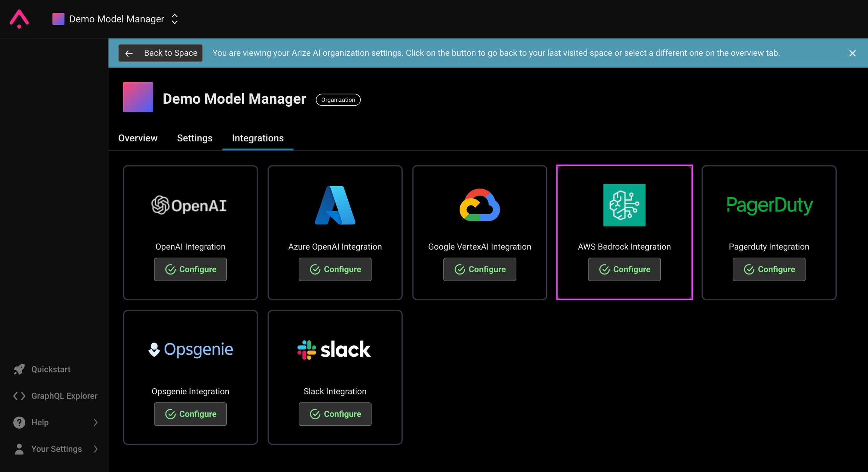This screenshot has width=868, height=472.
Task: Open the organization switcher dropdown
Action: tap(174, 19)
